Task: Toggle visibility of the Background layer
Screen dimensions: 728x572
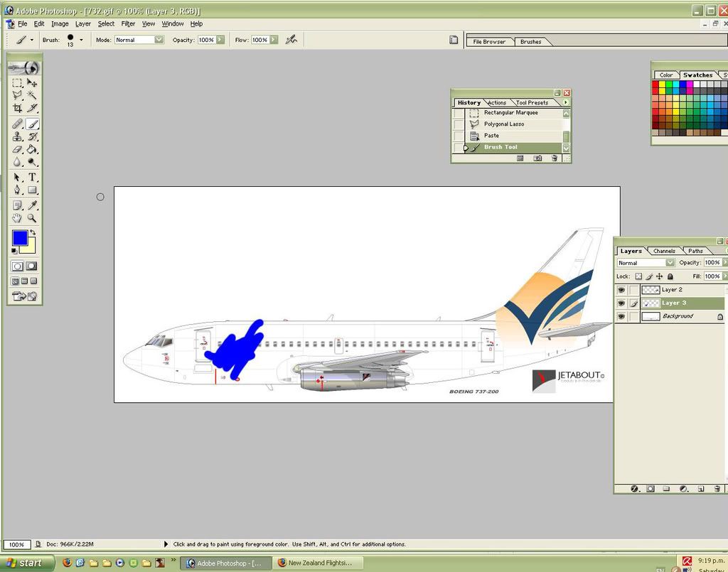Action: point(621,316)
